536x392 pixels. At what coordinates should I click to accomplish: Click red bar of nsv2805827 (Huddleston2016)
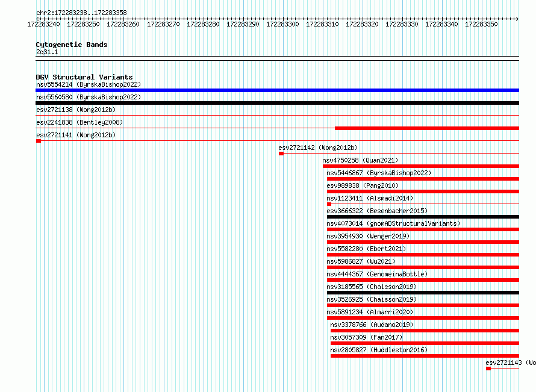pos(425,356)
